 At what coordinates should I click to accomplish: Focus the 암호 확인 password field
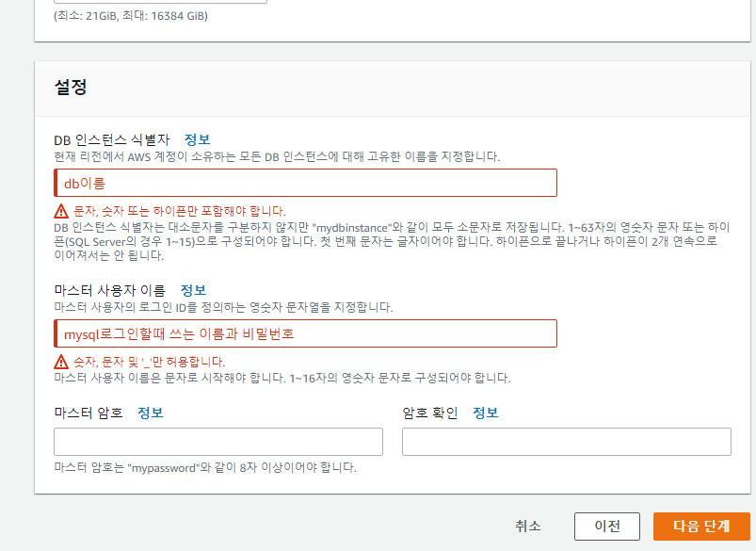tap(567, 442)
